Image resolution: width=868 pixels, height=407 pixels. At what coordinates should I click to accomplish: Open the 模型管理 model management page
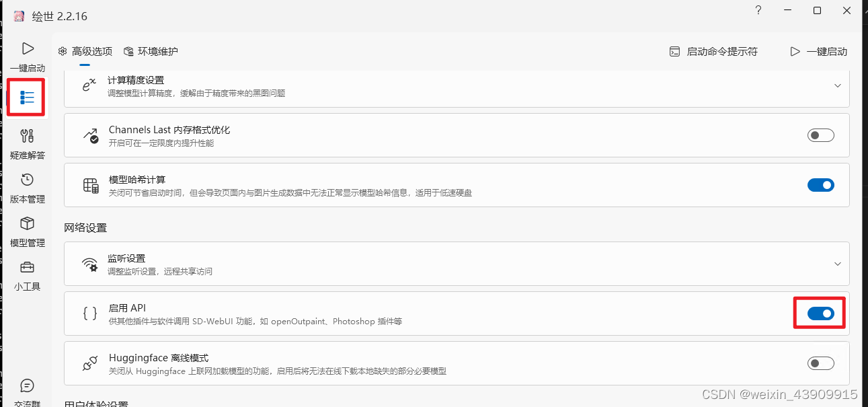[28, 231]
